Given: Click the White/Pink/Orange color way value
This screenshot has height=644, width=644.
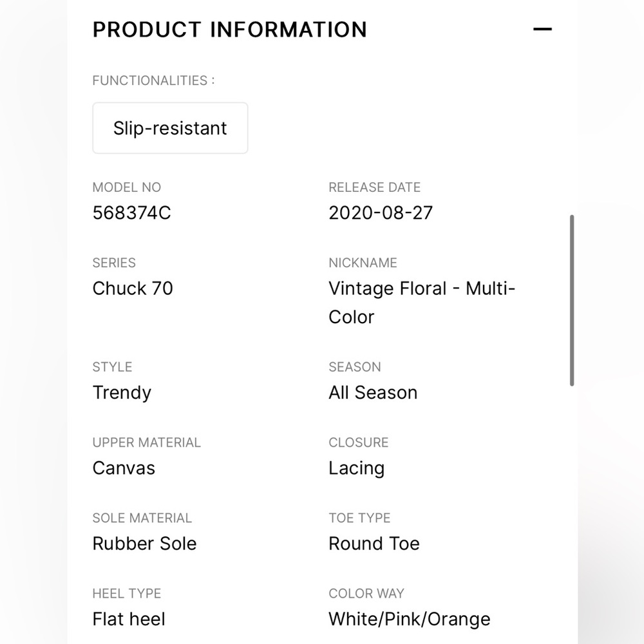Looking at the screenshot, I should (x=410, y=619).
